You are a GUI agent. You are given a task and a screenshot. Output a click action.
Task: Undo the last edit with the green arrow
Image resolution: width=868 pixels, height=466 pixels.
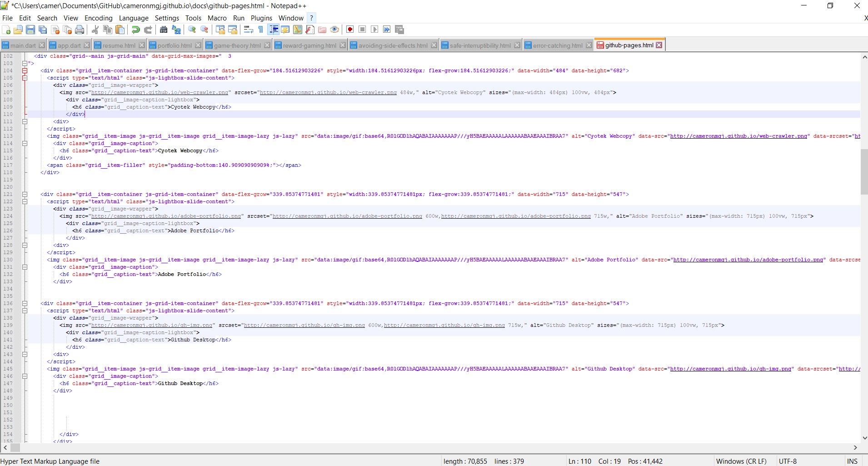pos(135,30)
